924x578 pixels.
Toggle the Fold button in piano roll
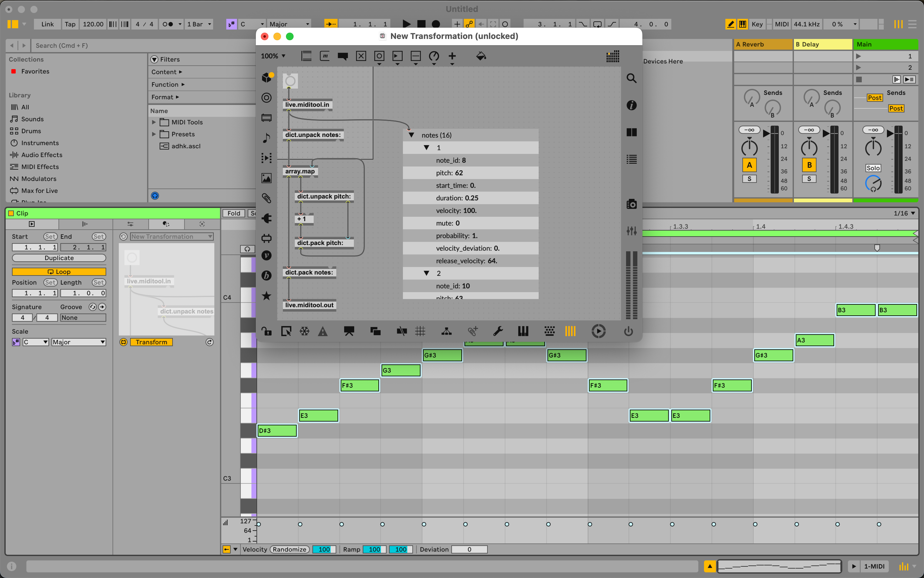(234, 213)
